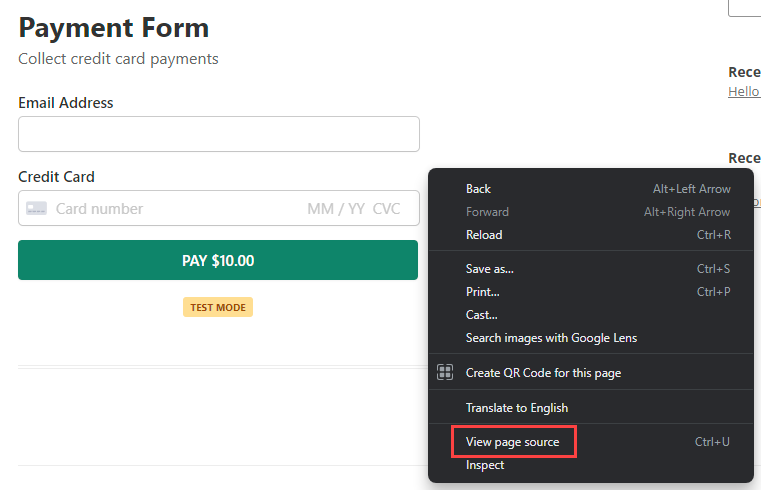Viewport: 761px width, 490px height.
Task: Click the Card number field
Action: [x=150, y=209]
